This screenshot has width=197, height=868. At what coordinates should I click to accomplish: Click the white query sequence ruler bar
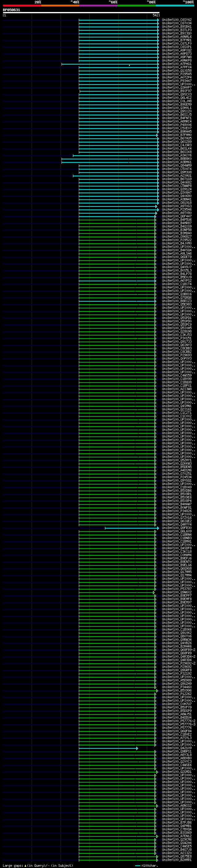pos(81,12)
